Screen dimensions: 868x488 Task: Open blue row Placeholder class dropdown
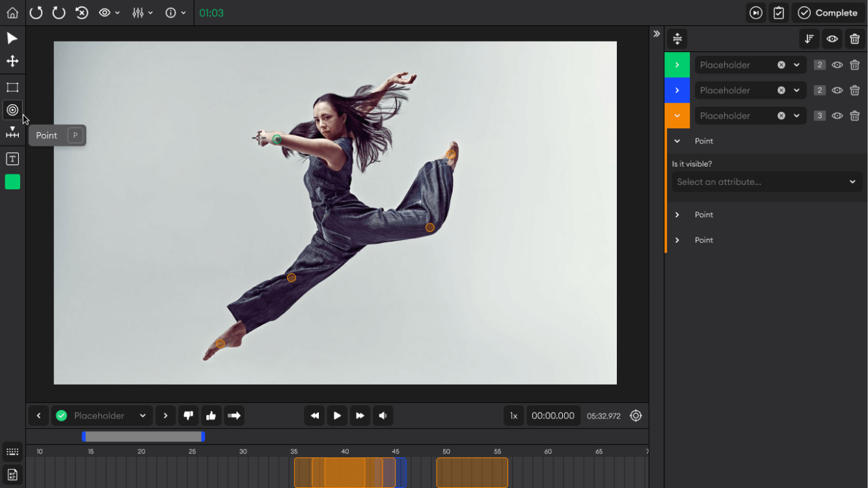(x=796, y=90)
